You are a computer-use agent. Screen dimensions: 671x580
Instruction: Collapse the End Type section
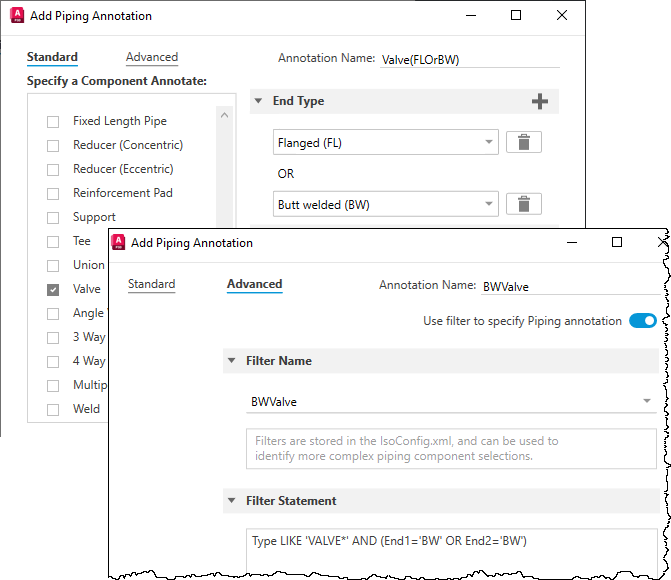click(258, 101)
